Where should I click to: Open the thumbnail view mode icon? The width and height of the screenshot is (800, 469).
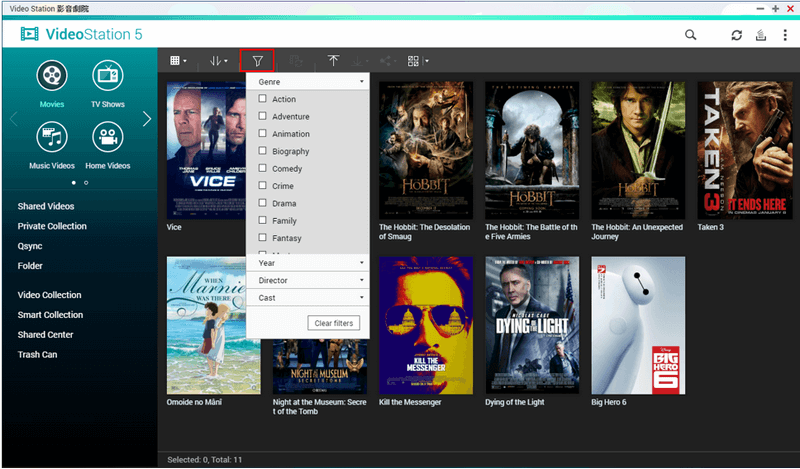(178, 61)
